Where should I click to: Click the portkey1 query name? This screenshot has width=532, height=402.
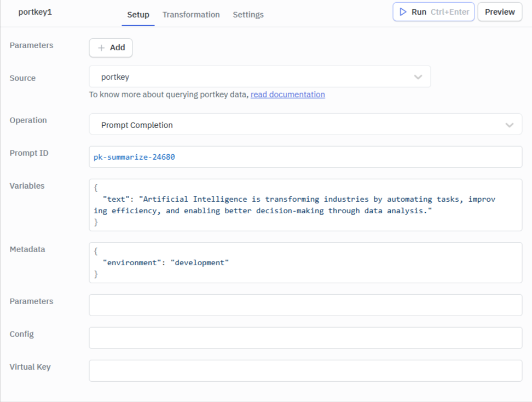pos(35,12)
